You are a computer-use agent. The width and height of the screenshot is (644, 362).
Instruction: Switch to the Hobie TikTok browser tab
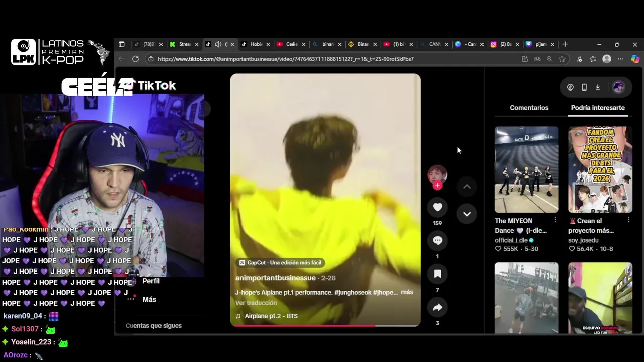pos(256,44)
